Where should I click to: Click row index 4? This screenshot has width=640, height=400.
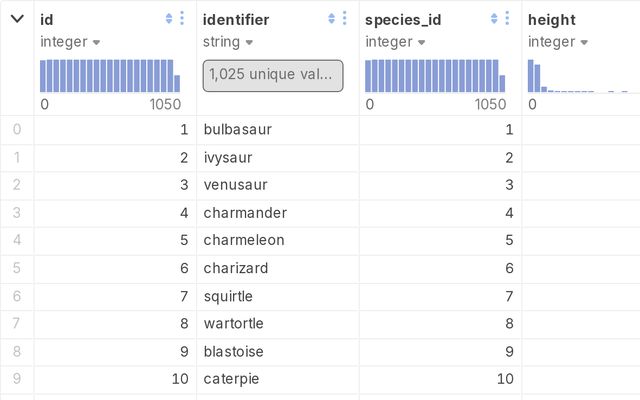[16, 241]
